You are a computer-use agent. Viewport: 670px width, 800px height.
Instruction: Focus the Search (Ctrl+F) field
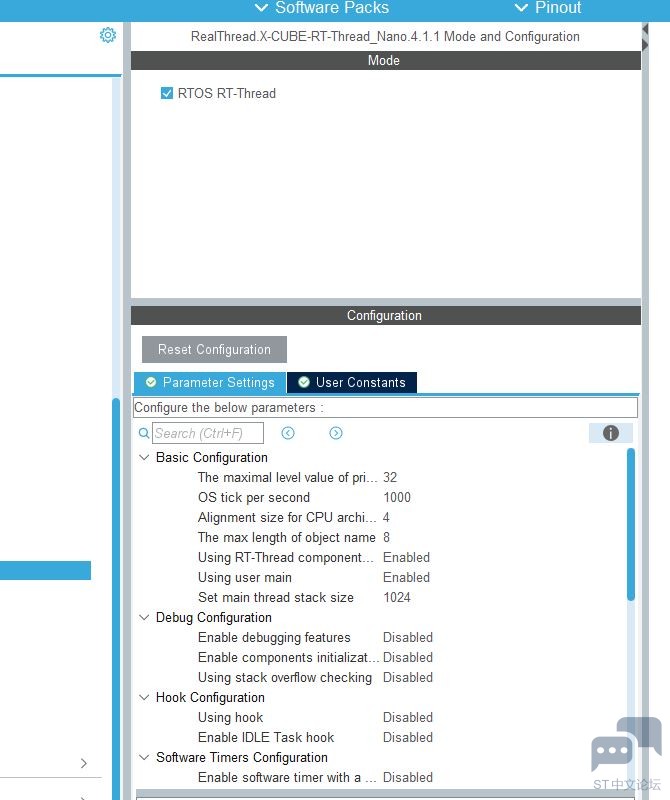point(208,433)
